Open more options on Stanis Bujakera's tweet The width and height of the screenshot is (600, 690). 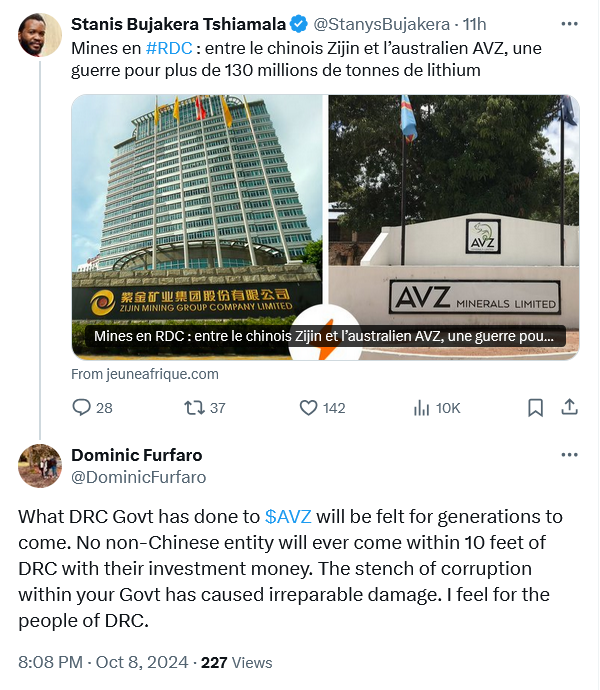[569, 24]
